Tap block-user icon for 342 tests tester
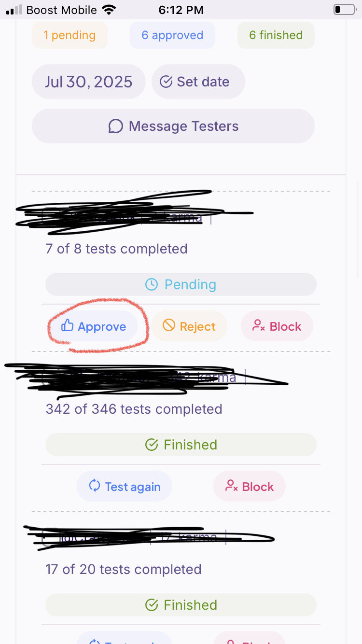The image size is (362, 644). [x=232, y=486]
